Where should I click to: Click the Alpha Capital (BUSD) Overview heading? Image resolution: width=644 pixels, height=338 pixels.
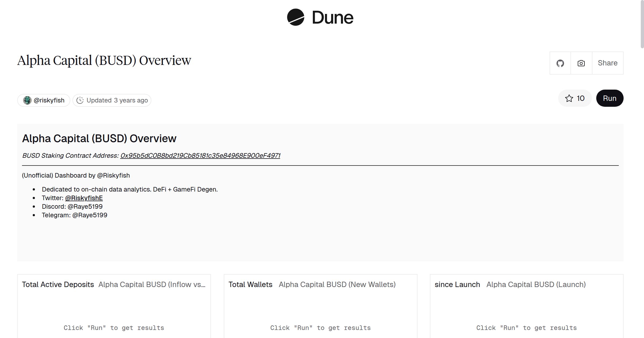(x=104, y=60)
